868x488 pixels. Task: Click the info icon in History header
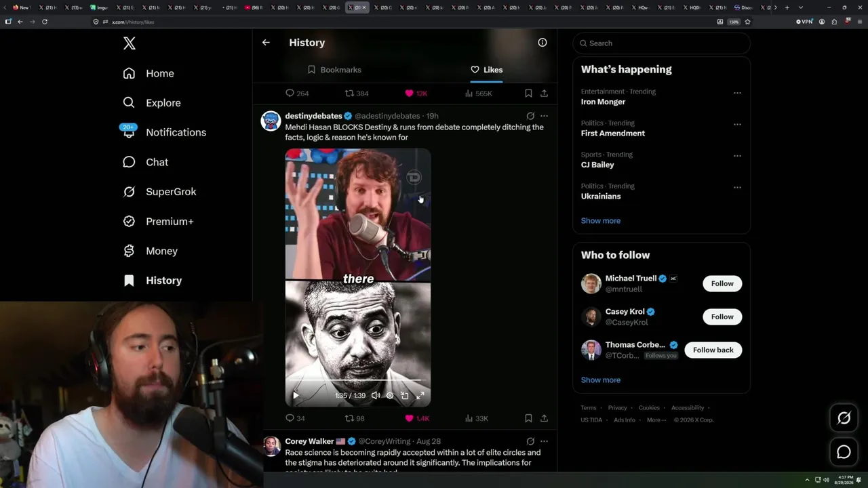coord(542,43)
